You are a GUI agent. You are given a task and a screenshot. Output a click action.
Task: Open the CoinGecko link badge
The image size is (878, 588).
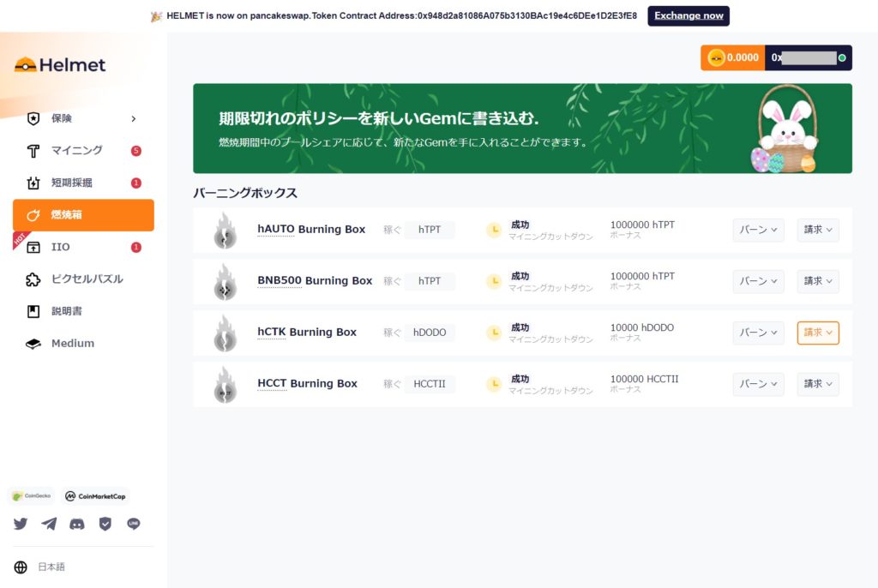tap(32, 496)
